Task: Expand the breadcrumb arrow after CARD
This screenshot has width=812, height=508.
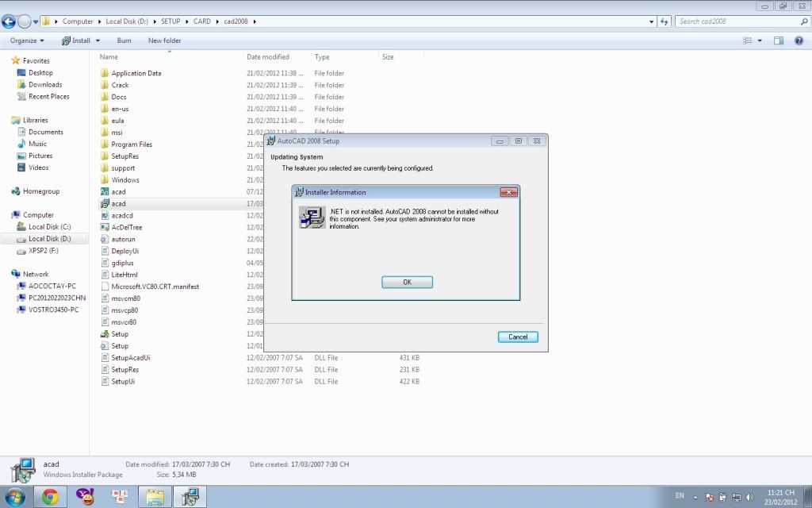Action: [x=217, y=21]
